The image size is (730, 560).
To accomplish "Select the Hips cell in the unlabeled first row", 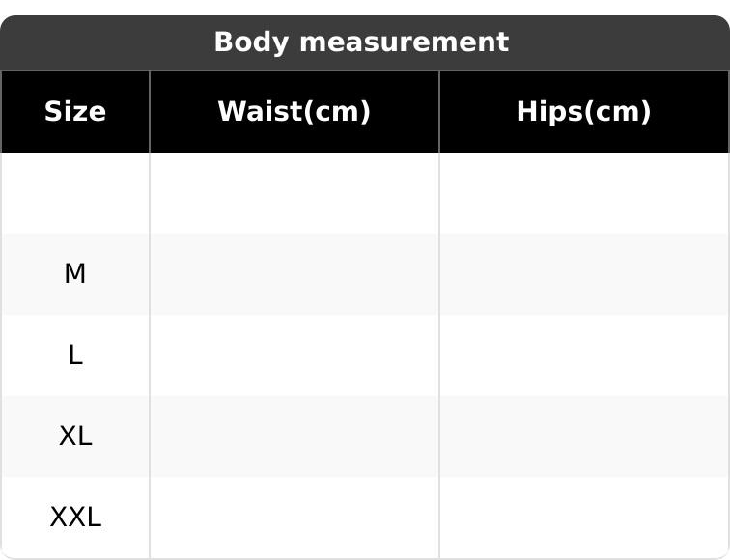I will [584, 193].
